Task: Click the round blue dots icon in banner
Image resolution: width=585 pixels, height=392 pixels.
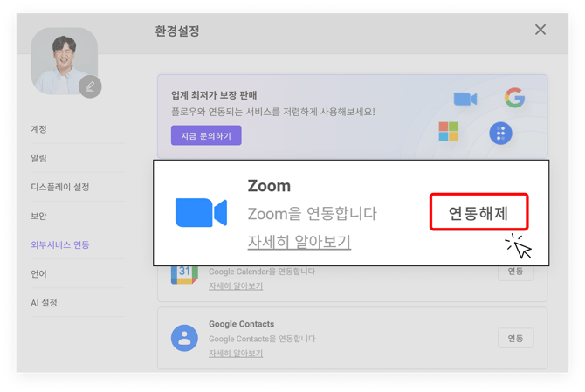Action: 500,133
